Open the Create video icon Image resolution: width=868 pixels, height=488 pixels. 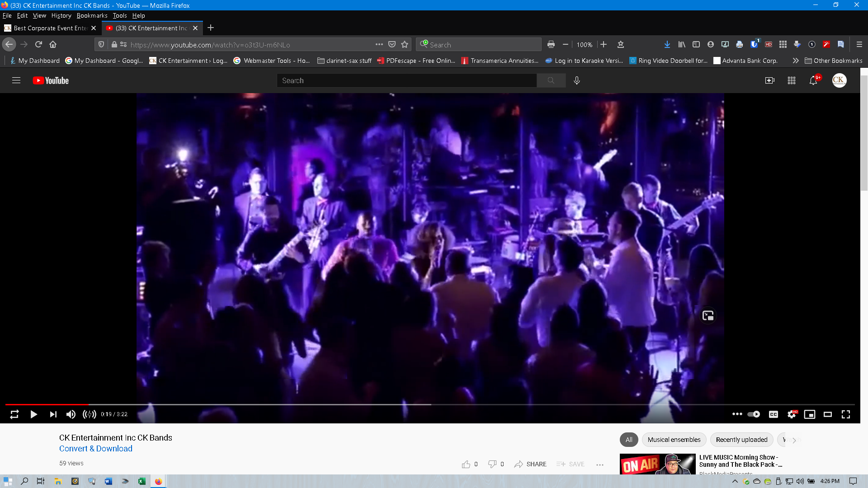770,80
